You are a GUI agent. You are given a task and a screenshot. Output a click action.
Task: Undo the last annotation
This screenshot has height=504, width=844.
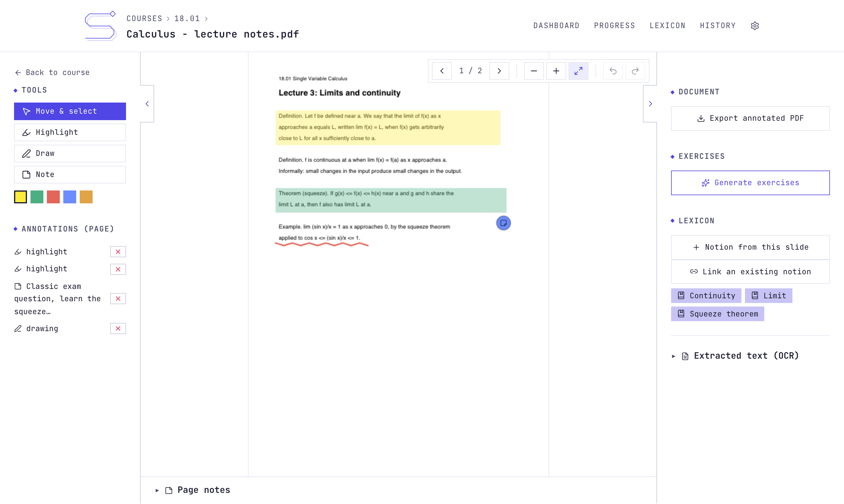(613, 71)
